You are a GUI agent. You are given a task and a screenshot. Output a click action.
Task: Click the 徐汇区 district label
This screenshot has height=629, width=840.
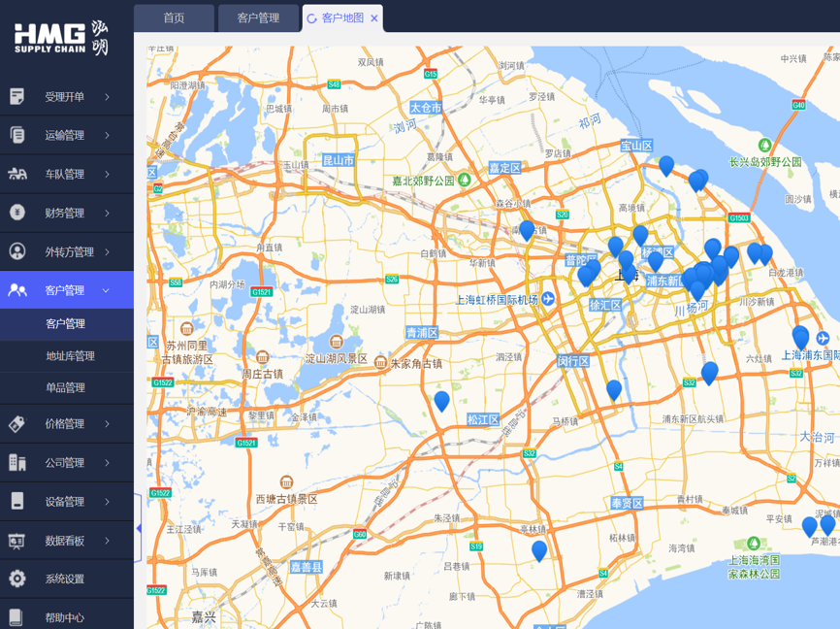[x=605, y=305]
